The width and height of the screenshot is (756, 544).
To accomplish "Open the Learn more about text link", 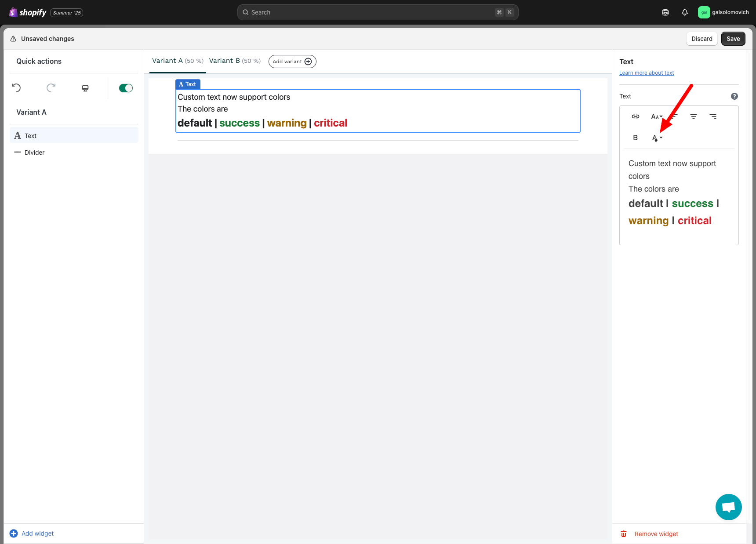I will click(646, 73).
